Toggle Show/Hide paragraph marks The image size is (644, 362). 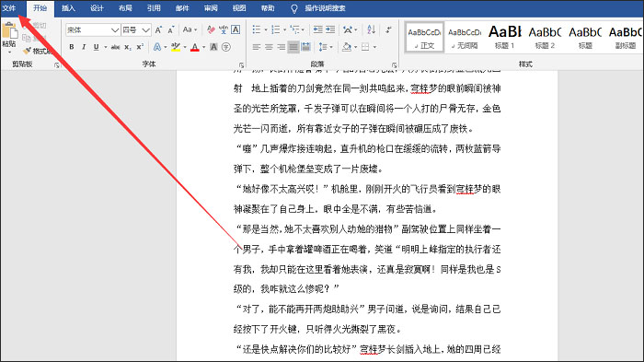point(388,29)
